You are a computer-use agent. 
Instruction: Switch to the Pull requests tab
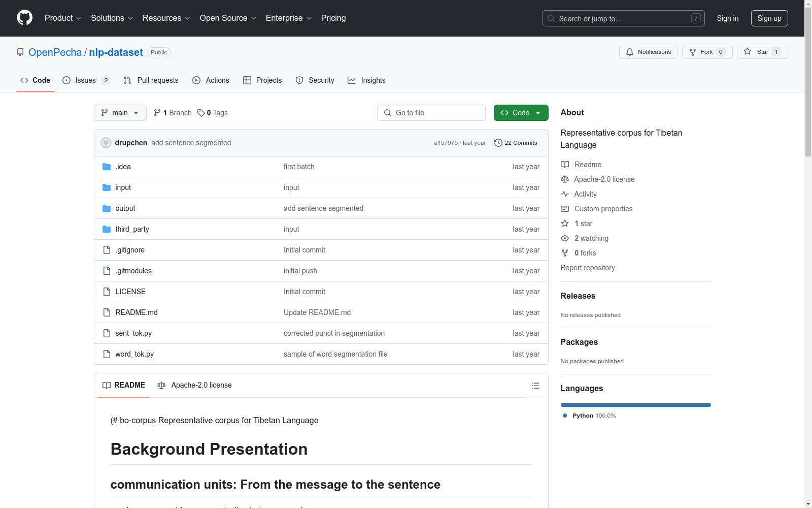point(151,80)
